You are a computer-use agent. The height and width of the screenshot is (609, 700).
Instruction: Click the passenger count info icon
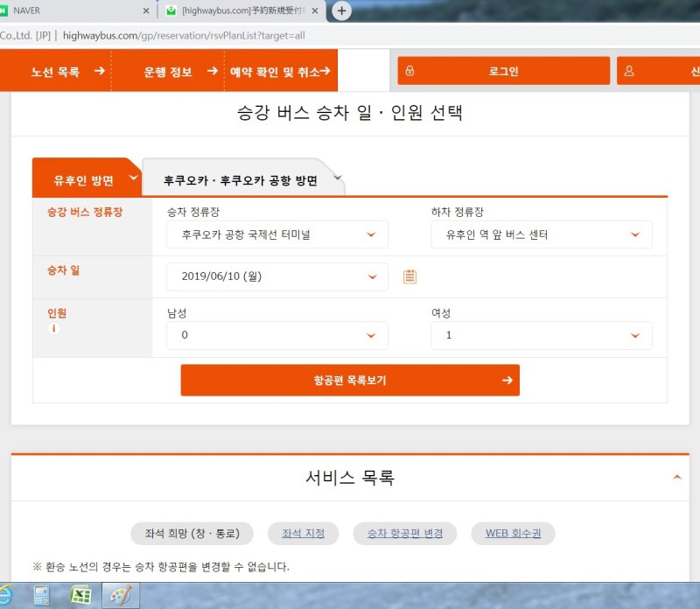(x=53, y=329)
